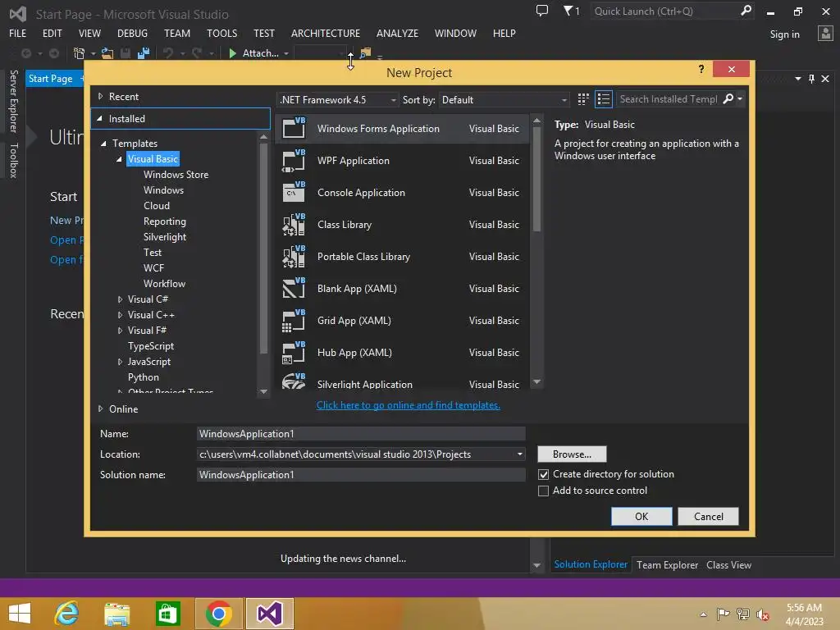
Task: Select the Class Library template icon
Action: (294, 225)
